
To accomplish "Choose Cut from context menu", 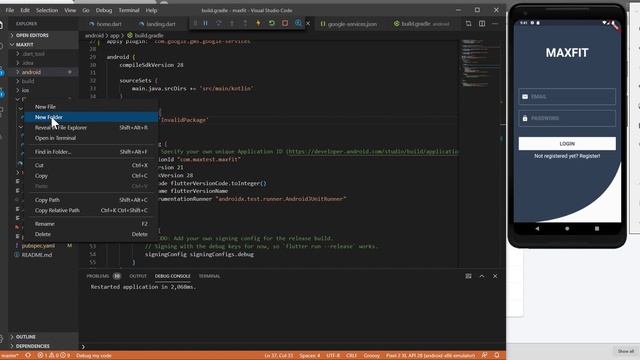I will (x=91, y=165).
